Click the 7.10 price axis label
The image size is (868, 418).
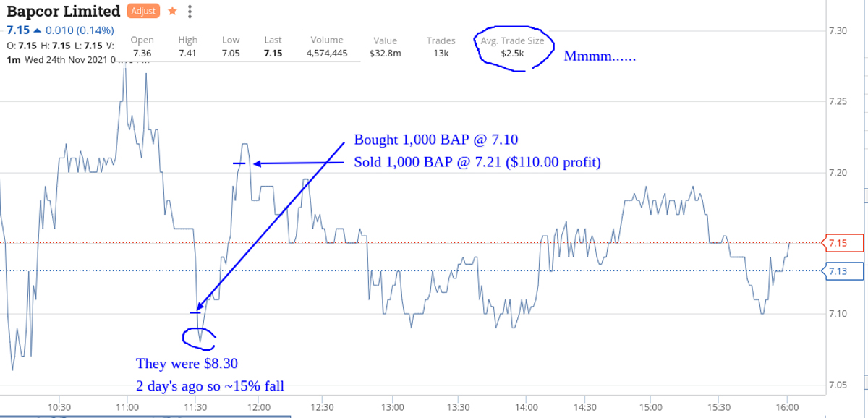coord(838,313)
